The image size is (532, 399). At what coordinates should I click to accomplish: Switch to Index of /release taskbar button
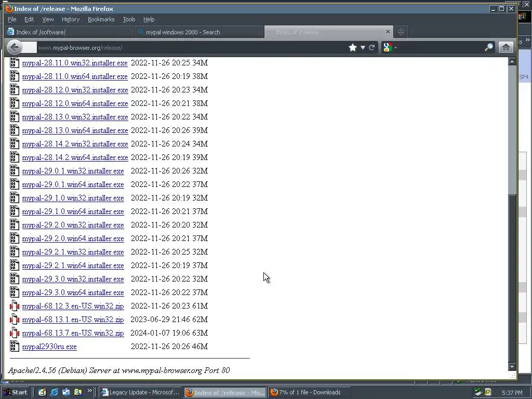coord(225,392)
